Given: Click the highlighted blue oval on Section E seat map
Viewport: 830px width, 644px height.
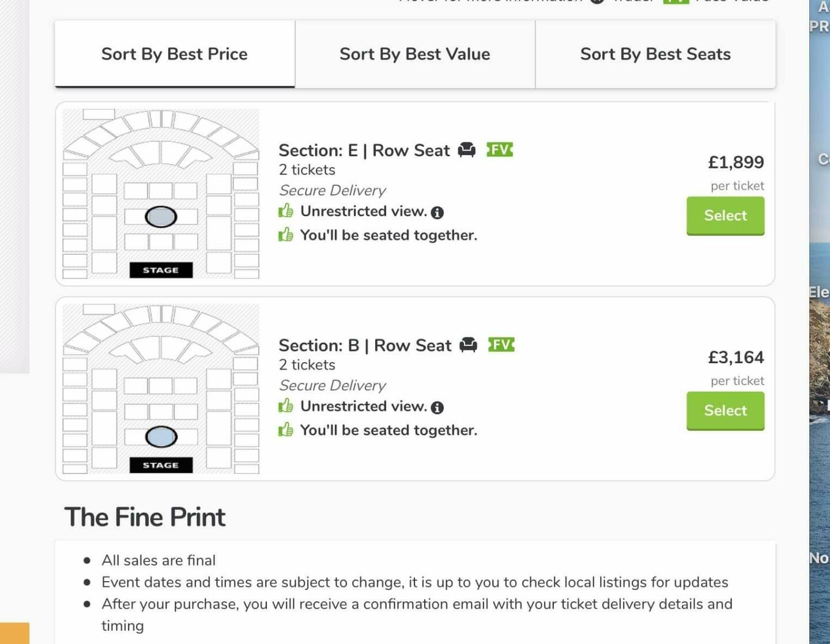Looking at the screenshot, I should pyautogui.click(x=161, y=217).
